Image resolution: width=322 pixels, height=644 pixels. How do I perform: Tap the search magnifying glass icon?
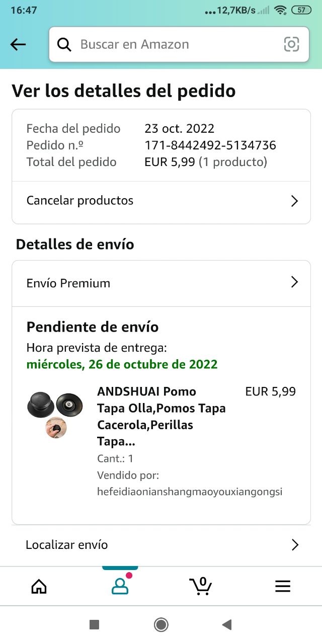(64, 45)
